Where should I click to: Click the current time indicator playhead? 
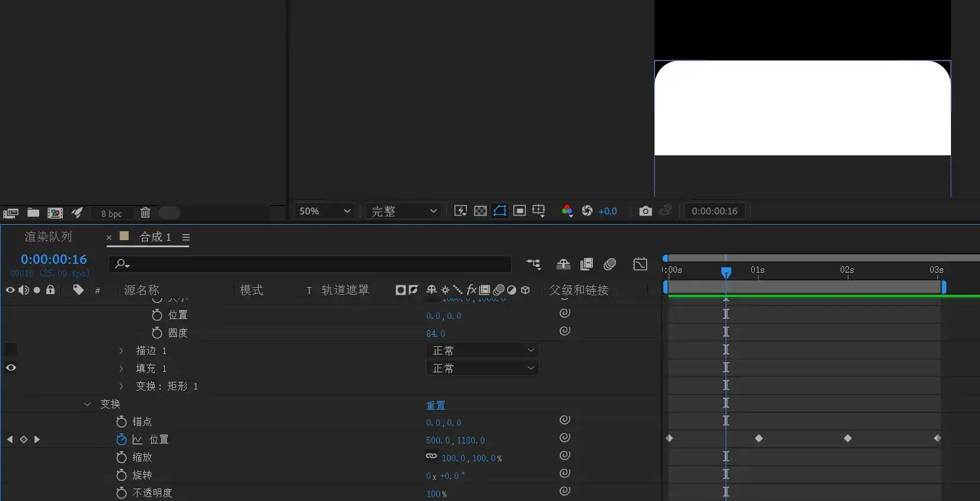coord(726,272)
